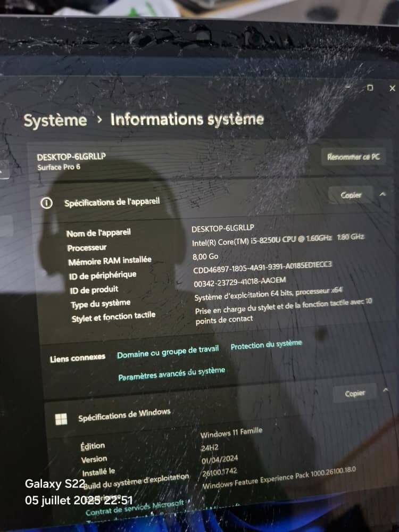Copy device specifications with Copier button
This screenshot has width=399, height=532.
tap(351, 195)
